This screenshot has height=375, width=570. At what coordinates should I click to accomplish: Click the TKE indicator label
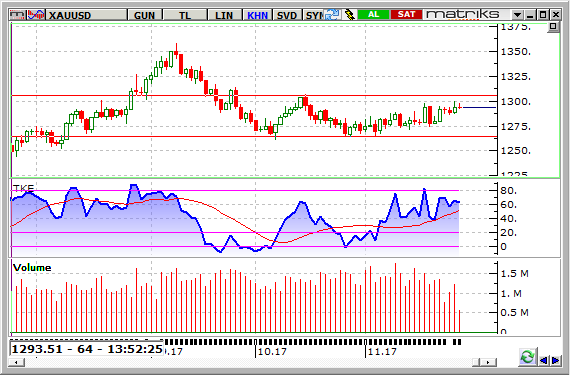pyautogui.click(x=23, y=188)
